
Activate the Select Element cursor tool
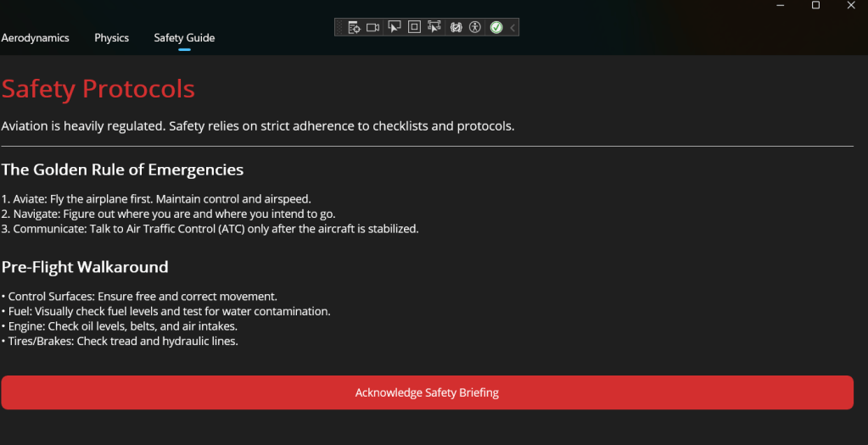coord(395,27)
